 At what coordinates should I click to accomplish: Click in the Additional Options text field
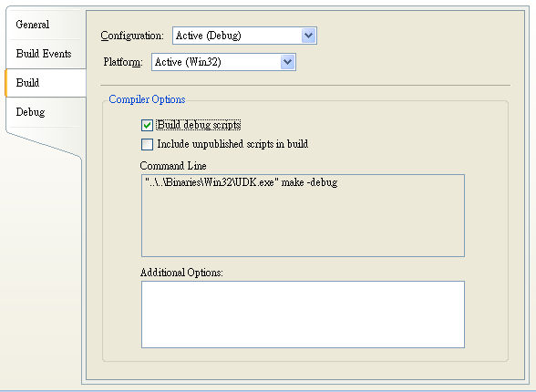tap(303, 315)
